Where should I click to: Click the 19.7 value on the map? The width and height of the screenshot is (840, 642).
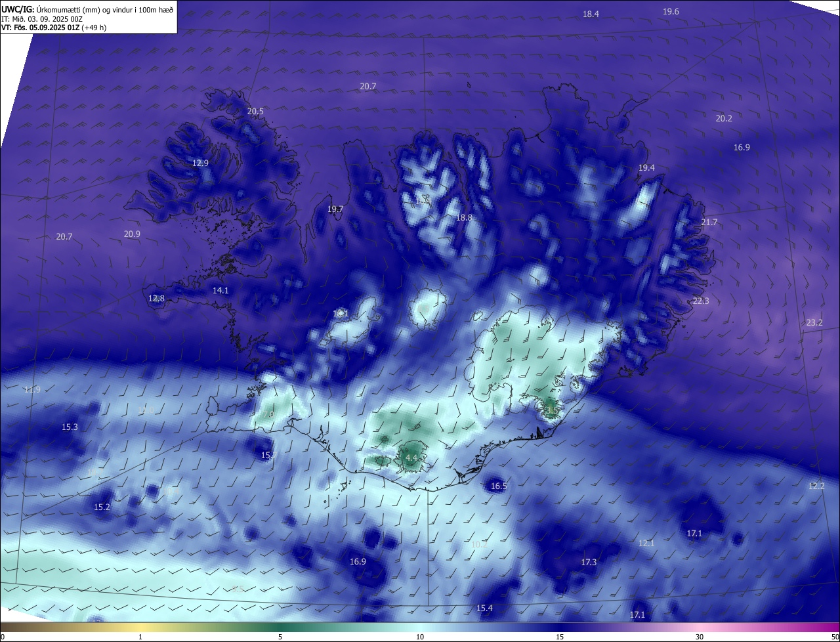pos(335,209)
